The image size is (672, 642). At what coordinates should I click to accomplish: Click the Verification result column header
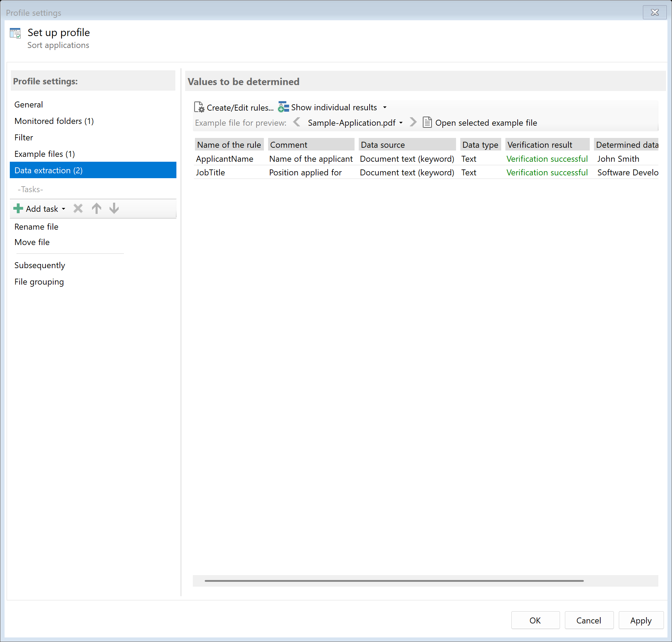(539, 144)
